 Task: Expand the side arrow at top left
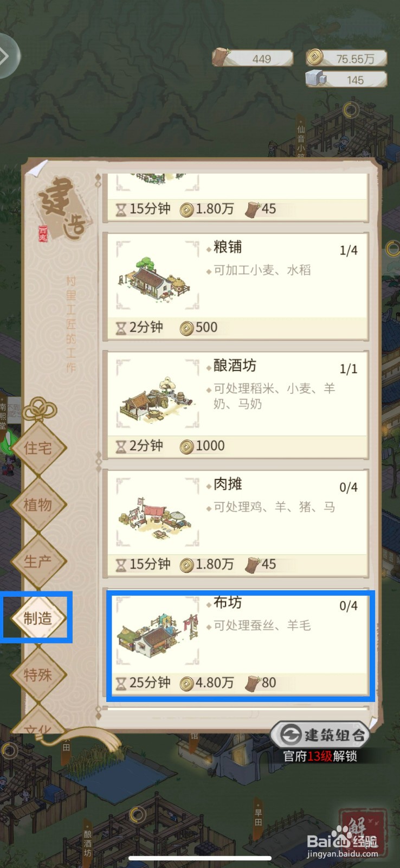(5, 56)
